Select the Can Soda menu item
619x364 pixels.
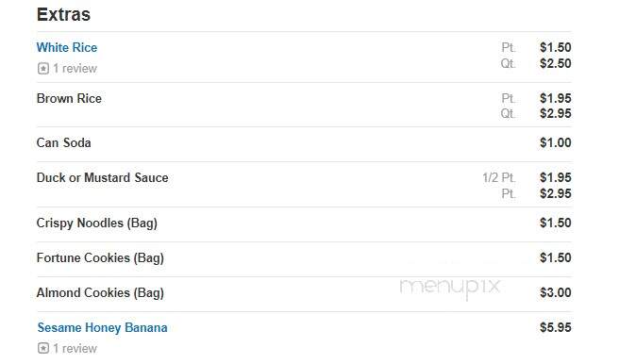[x=63, y=142]
